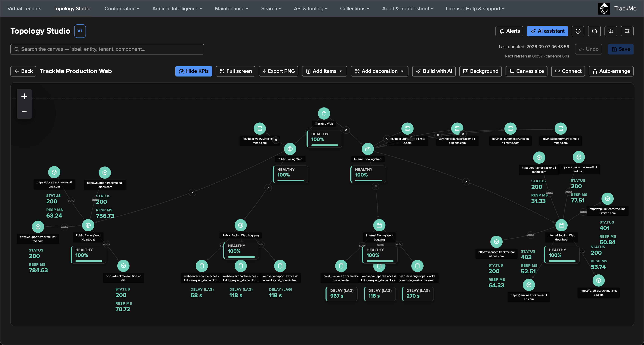This screenshot has width=644, height=345.
Task: Zoom in the canvas with plus button
Action: [x=24, y=96]
